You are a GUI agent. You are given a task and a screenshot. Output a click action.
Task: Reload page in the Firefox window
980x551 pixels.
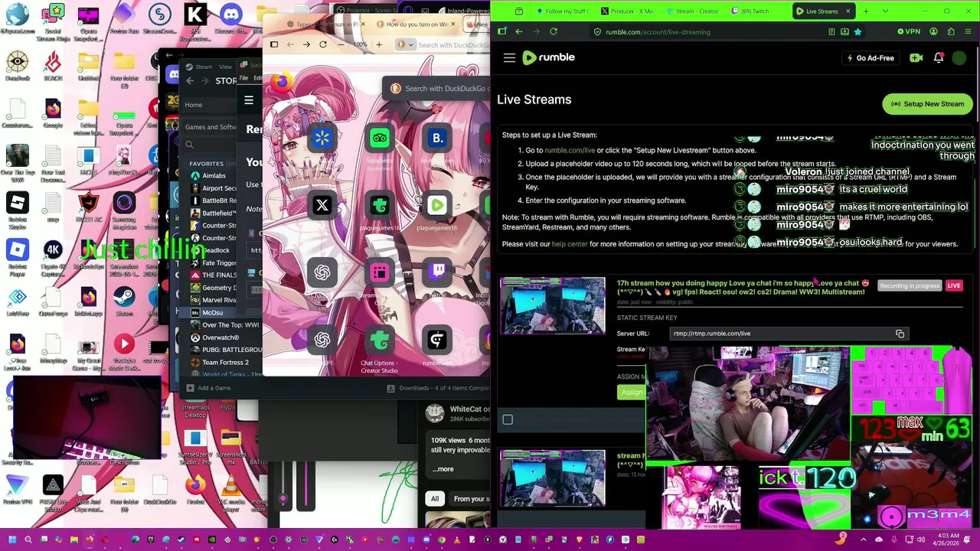pos(323,45)
